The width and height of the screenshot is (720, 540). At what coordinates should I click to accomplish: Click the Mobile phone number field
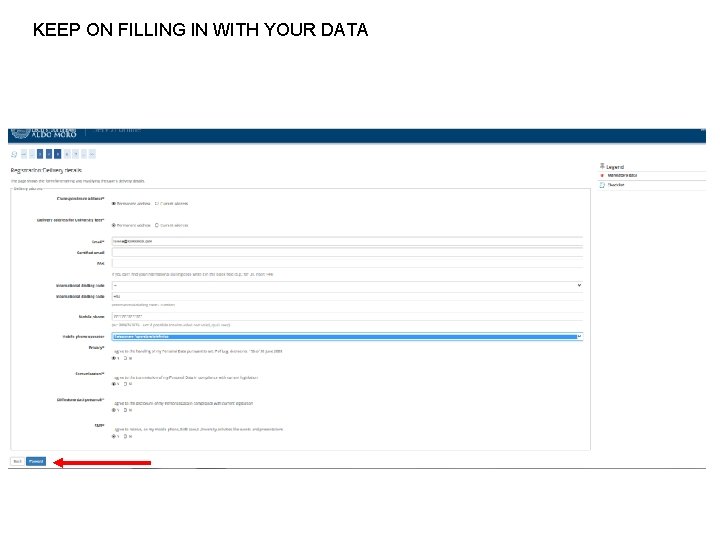[347, 316]
